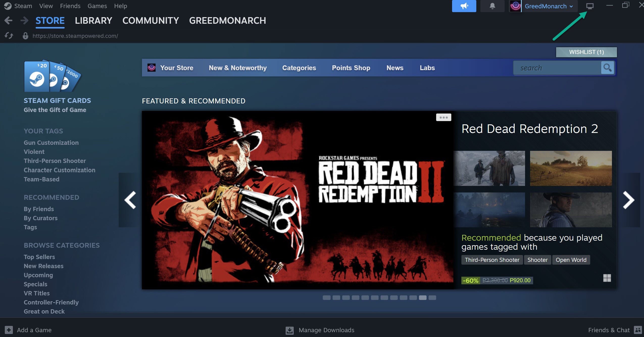This screenshot has width=644, height=337.
Task: Click the Steam logo icon in menu bar
Action: [x=8, y=6]
